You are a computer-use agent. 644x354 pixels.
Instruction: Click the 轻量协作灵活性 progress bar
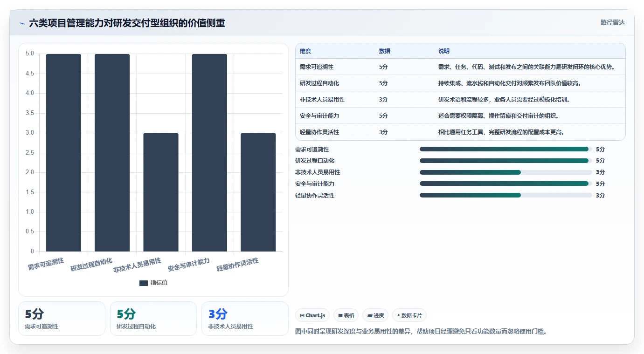[x=506, y=196]
